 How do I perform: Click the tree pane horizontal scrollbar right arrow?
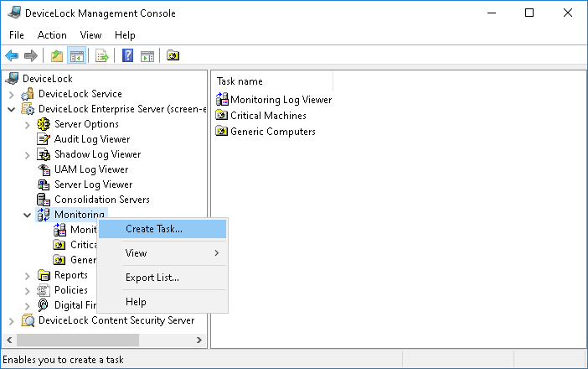click(x=199, y=340)
